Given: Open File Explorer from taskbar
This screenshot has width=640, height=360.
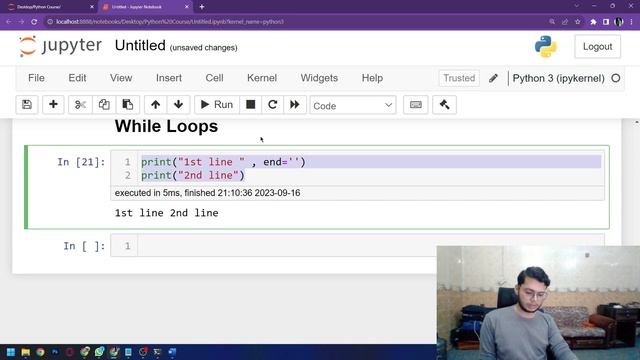Looking at the screenshot, I should click(25, 352).
